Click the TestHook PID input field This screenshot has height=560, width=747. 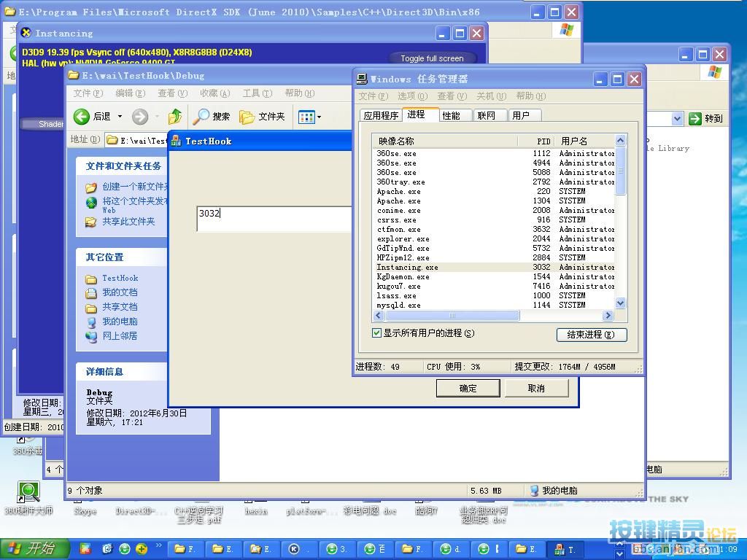pos(274,219)
